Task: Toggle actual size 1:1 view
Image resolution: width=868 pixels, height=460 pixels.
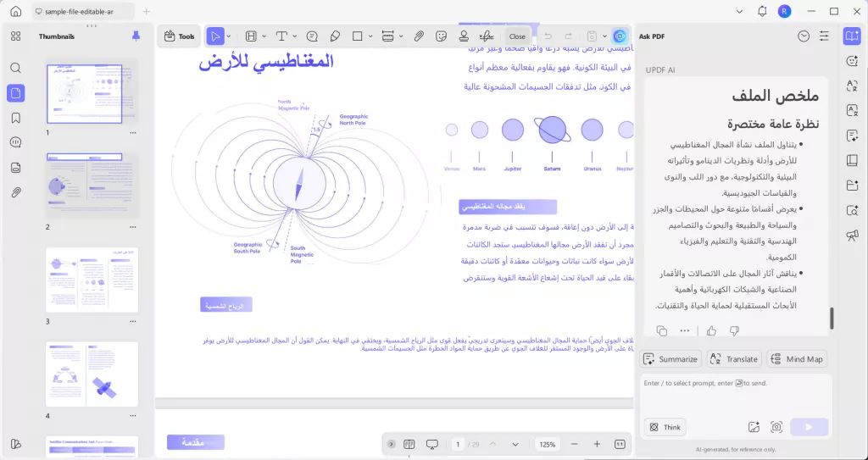Action: click(620, 445)
